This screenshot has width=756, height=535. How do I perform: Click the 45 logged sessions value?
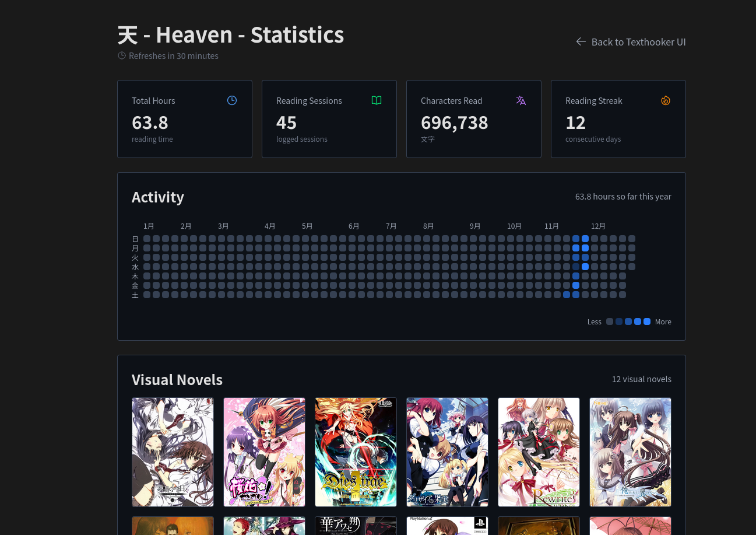[x=286, y=123]
